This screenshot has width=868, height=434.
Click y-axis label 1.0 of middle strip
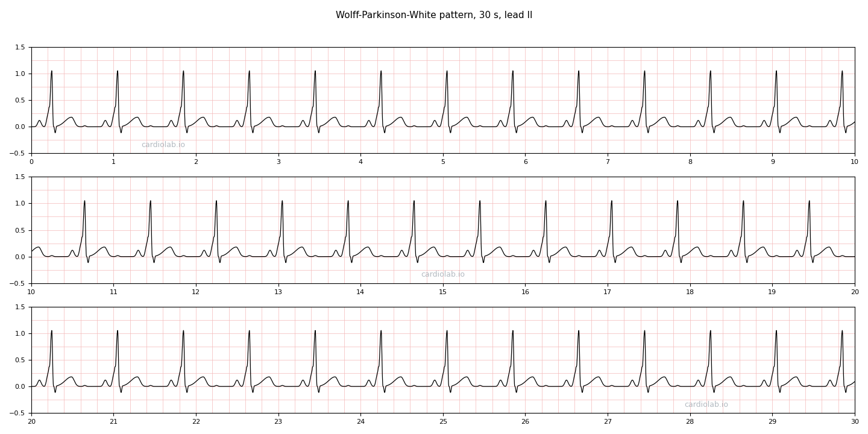point(19,204)
